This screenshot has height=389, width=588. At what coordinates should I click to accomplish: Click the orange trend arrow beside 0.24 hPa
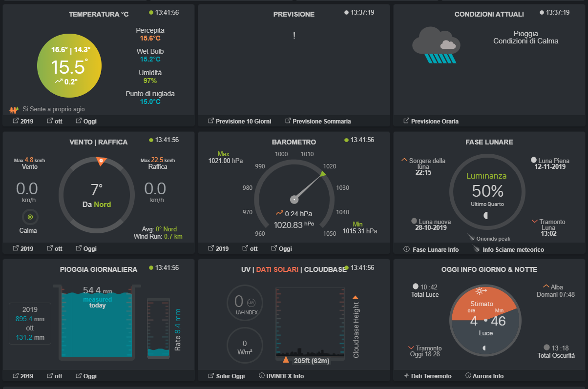pos(279,213)
